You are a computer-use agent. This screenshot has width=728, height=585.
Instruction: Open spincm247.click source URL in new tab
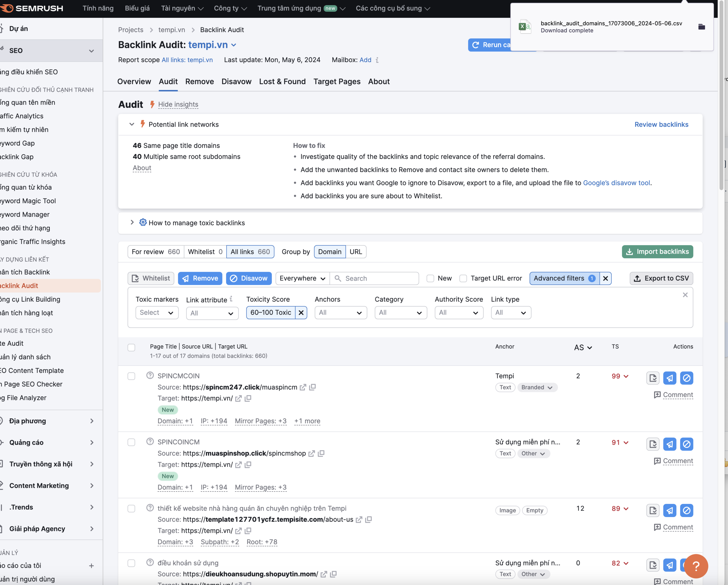click(303, 387)
